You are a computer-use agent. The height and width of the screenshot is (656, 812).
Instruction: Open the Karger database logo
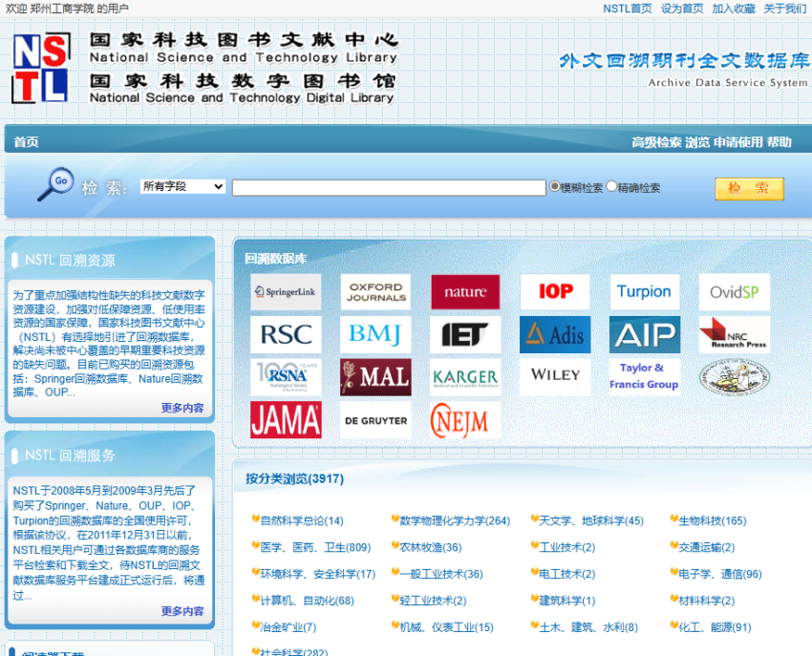465,377
